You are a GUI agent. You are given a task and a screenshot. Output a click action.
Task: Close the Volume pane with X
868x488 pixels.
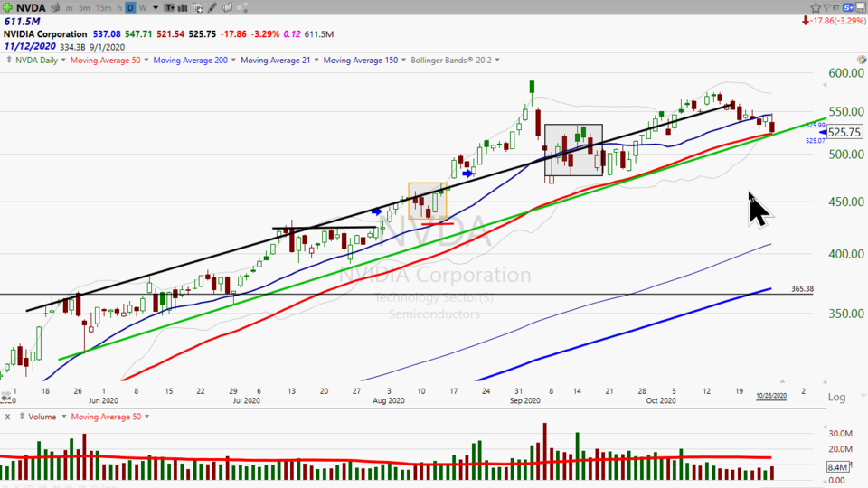click(x=7, y=417)
